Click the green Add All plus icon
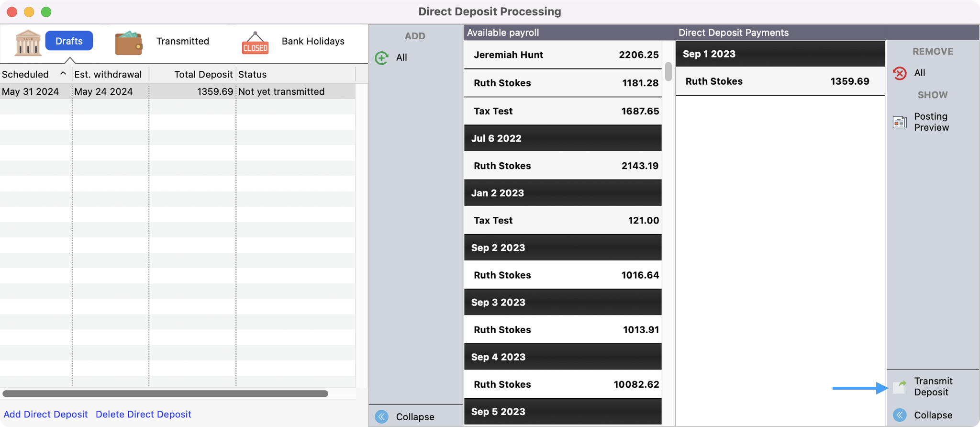This screenshot has height=427, width=980. pyautogui.click(x=381, y=58)
